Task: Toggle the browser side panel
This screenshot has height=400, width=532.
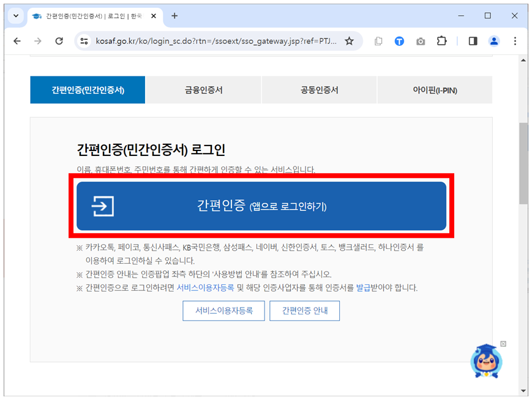Action: click(x=473, y=41)
